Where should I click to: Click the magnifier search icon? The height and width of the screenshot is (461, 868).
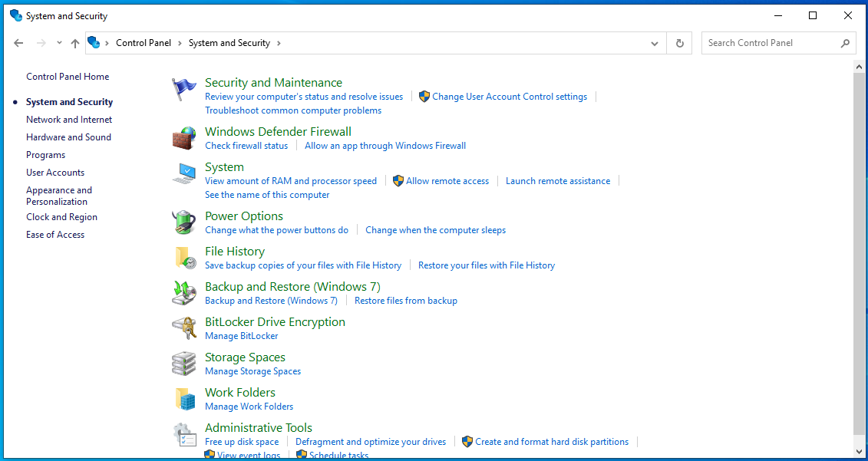845,43
